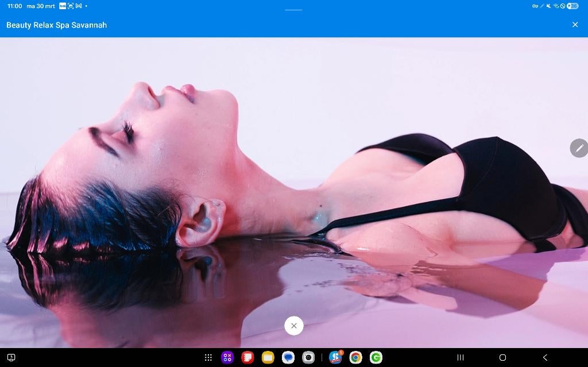Go back using the navigation arrow

(546, 358)
